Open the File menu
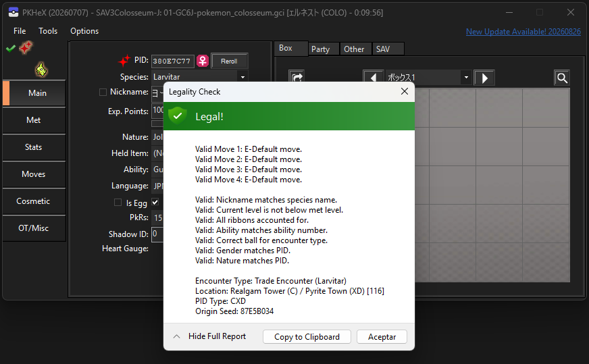 pyautogui.click(x=20, y=31)
